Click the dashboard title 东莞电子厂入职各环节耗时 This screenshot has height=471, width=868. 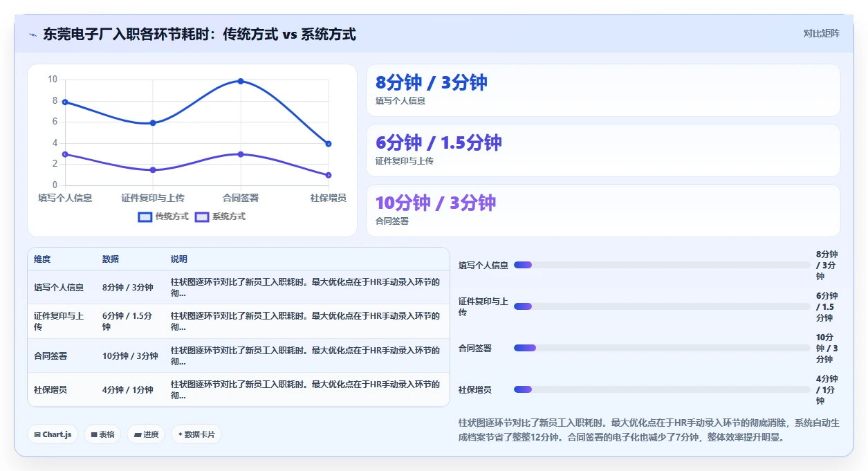pyautogui.click(x=199, y=34)
